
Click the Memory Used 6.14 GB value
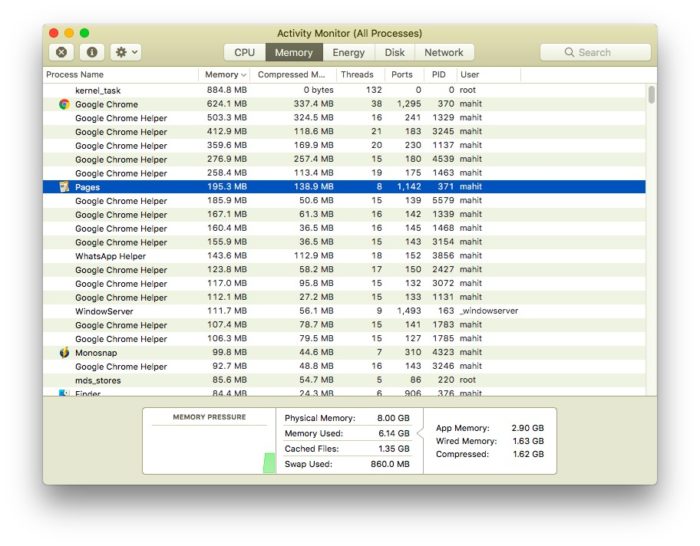(394, 433)
